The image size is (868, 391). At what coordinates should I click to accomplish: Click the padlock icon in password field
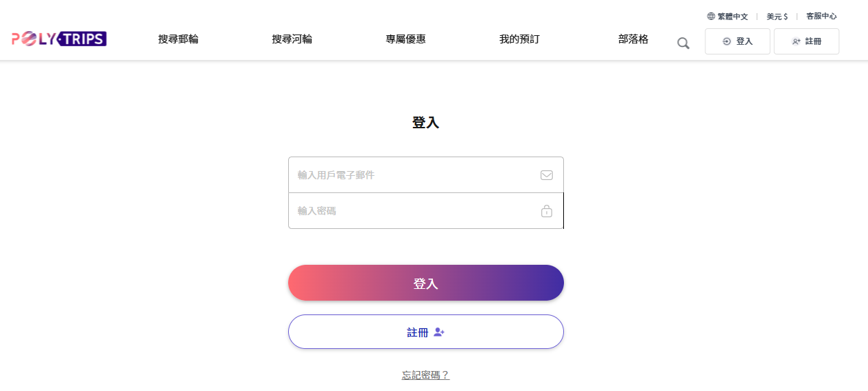(547, 211)
